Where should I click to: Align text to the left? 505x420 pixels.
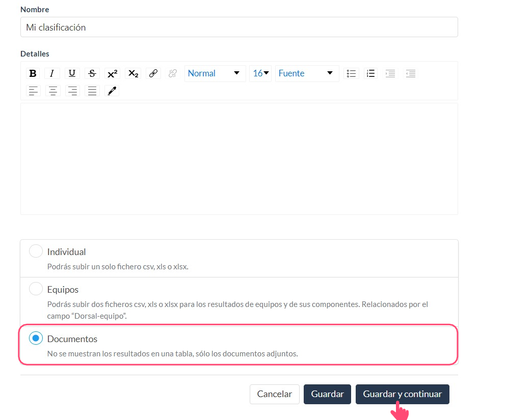(x=33, y=91)
